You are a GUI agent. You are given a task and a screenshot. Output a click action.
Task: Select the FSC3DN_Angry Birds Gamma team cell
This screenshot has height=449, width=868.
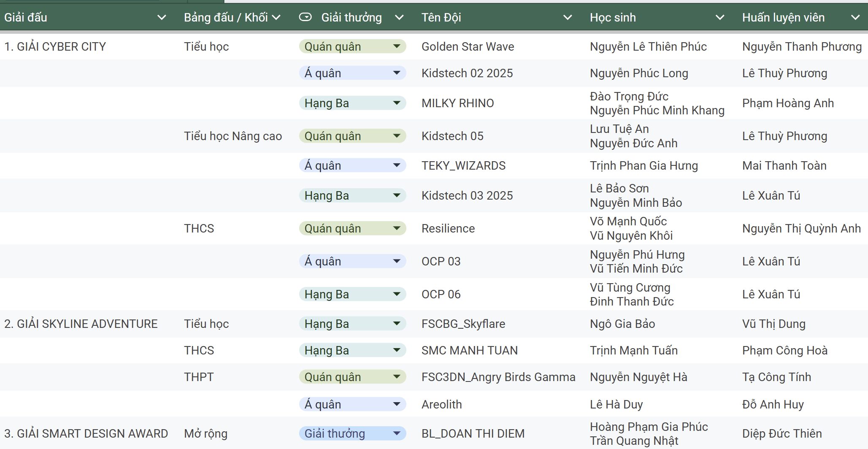(x=498, y=377)
